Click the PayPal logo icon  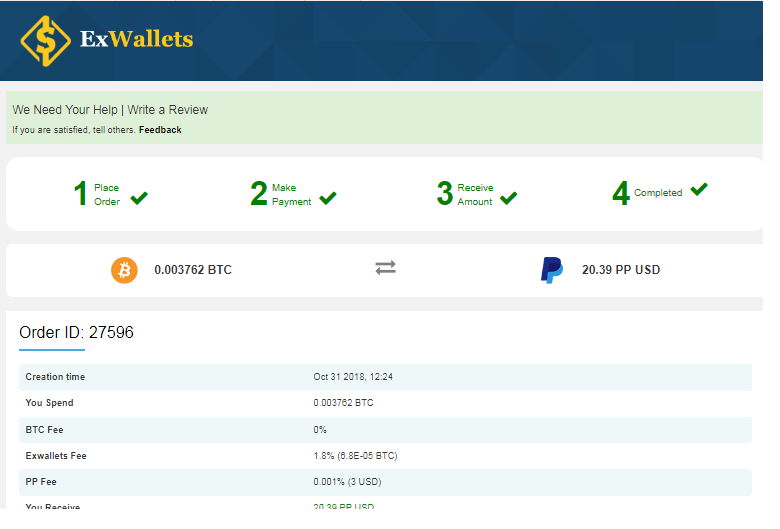552,270
